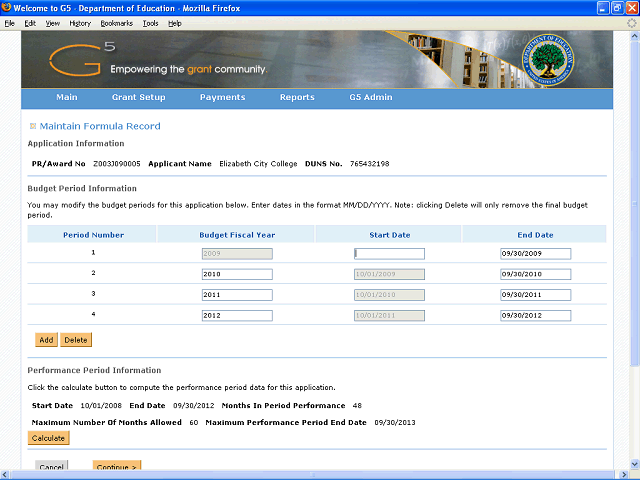
Task: Click the End Date column header
Action: pos(535,235)
